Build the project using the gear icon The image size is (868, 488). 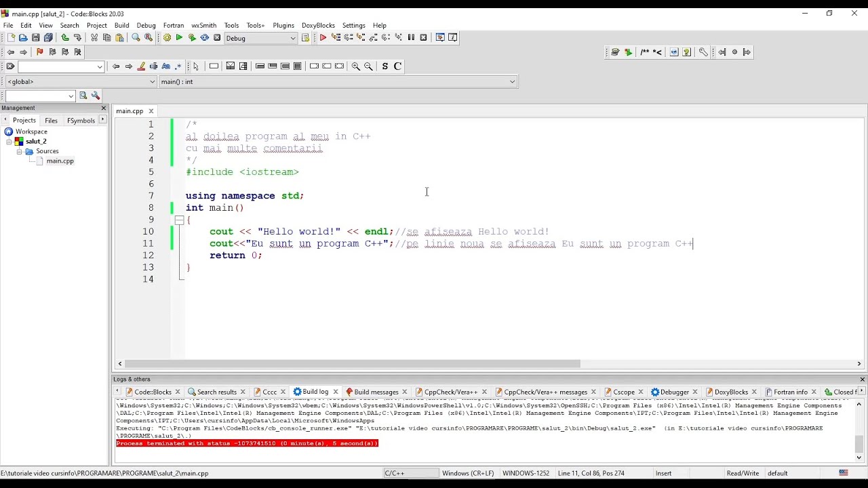(167, 38)
